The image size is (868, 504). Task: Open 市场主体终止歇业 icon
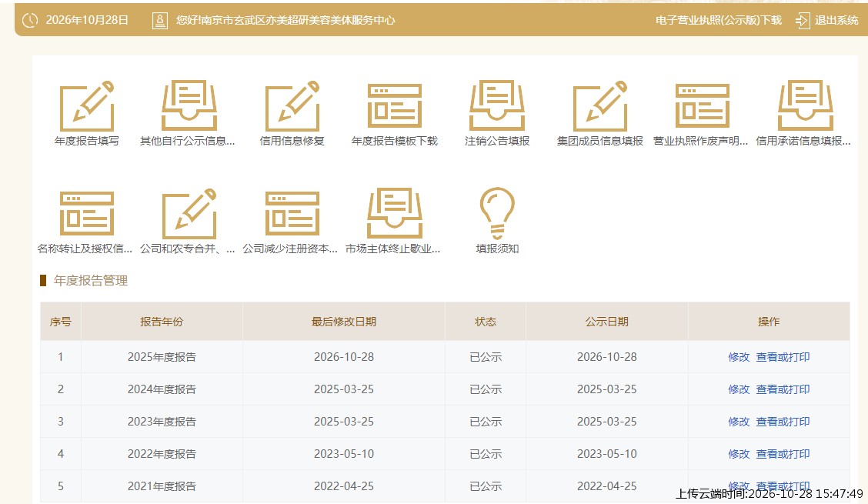[395, 214]
